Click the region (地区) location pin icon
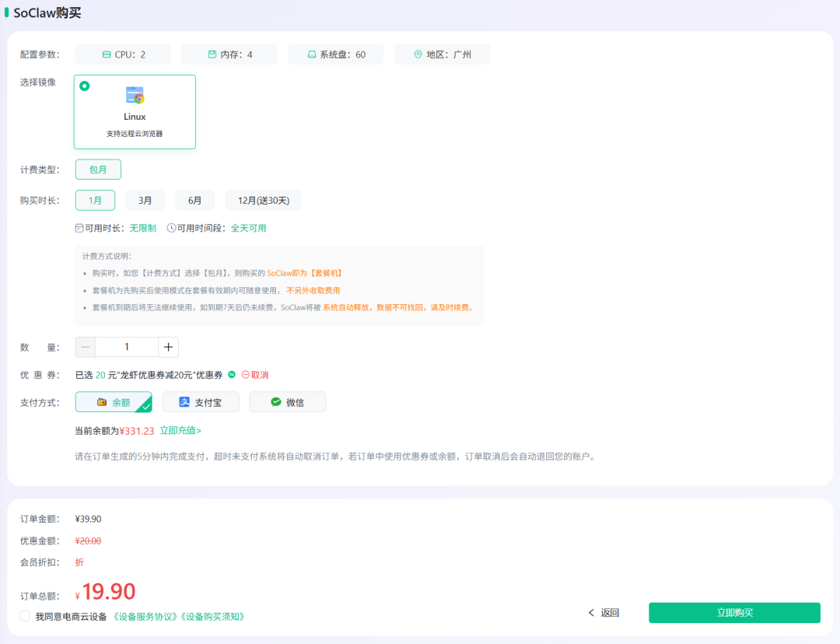The width and height of the screenshot is (840, 644). click(418, 54)
